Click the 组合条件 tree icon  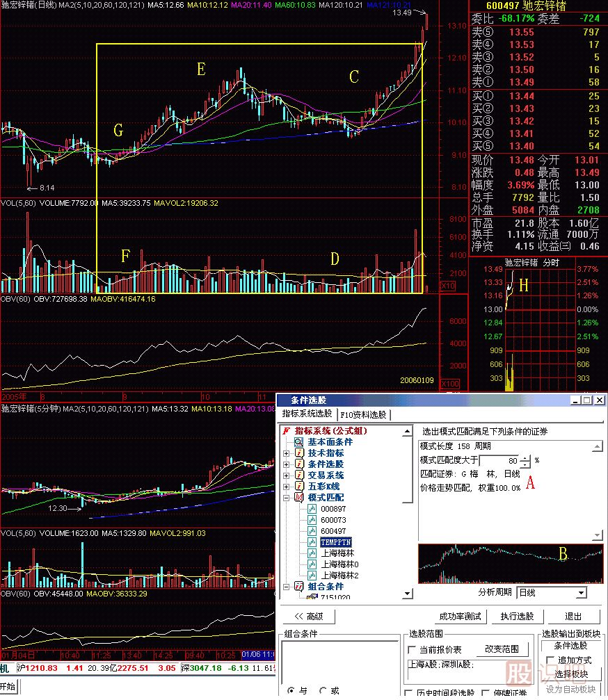click(299, 587)
